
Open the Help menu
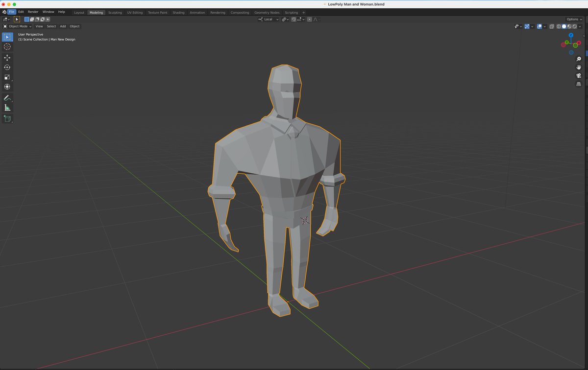click(62, 12)
